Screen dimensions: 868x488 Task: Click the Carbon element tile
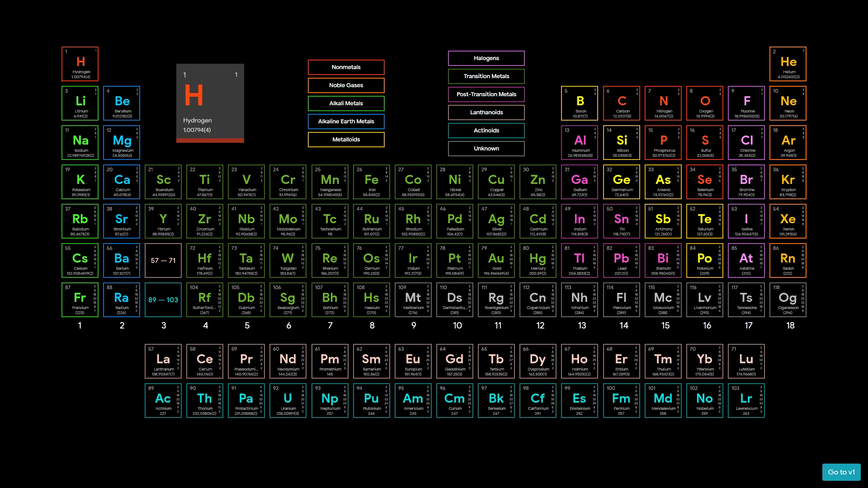click(622, 103)
